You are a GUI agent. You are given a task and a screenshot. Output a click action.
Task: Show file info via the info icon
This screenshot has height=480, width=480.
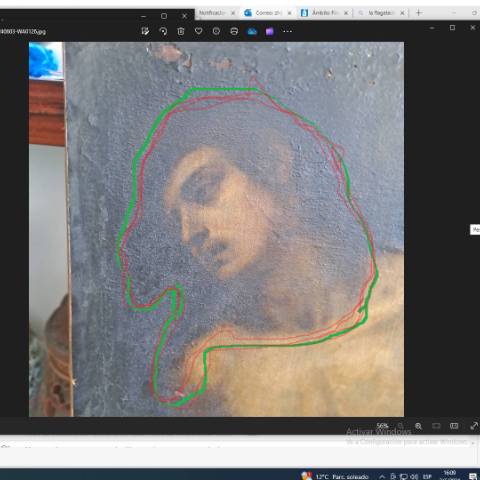click(x=216, y=31)
